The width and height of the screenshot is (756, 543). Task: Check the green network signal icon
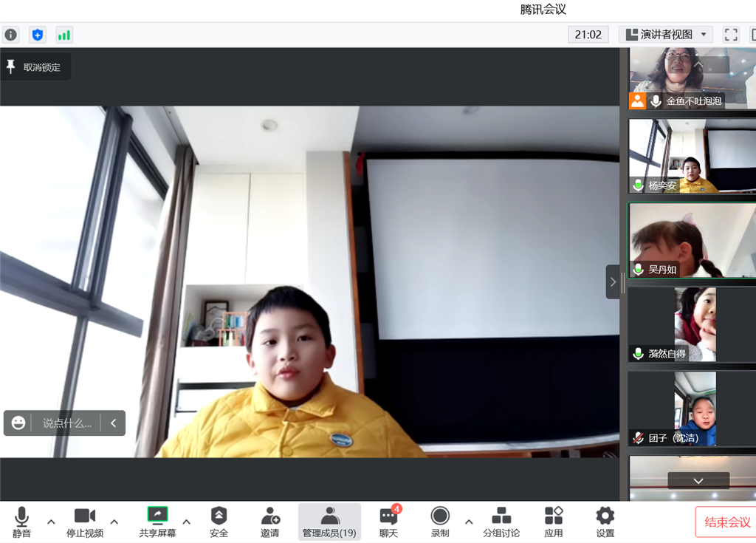click(x=64, y=35)
